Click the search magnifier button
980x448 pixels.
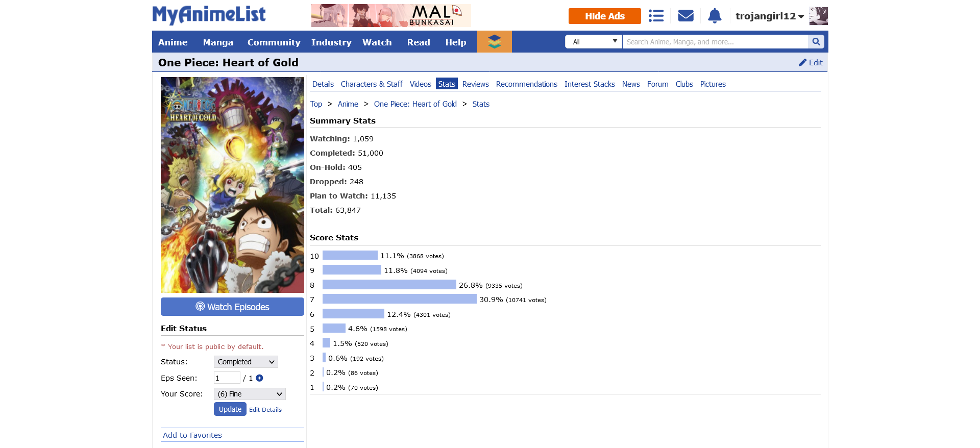(x=816, y=42)
